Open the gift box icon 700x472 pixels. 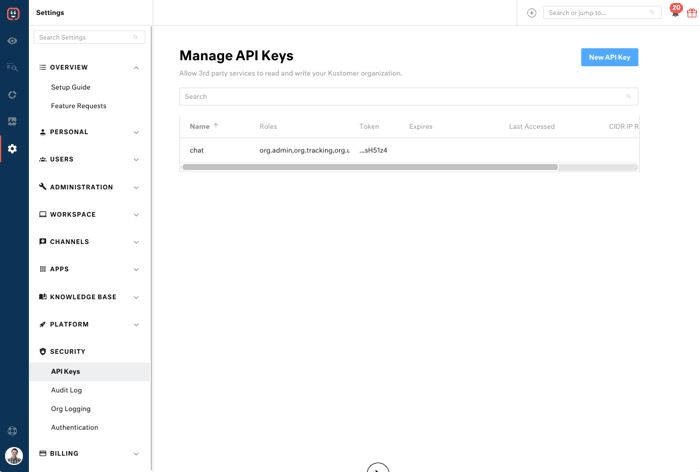pyautogui.click(x=692, y=13)
